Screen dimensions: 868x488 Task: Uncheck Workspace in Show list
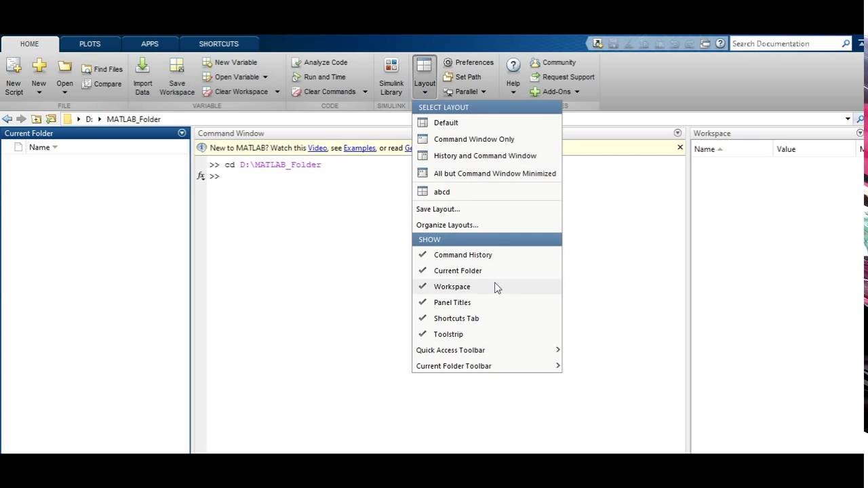487,287
